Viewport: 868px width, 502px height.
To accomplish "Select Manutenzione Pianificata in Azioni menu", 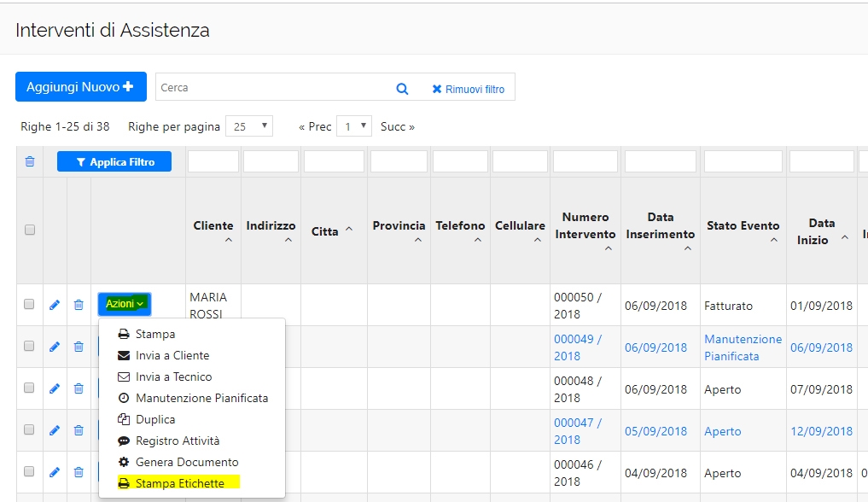I will click(x=193, y=398).
